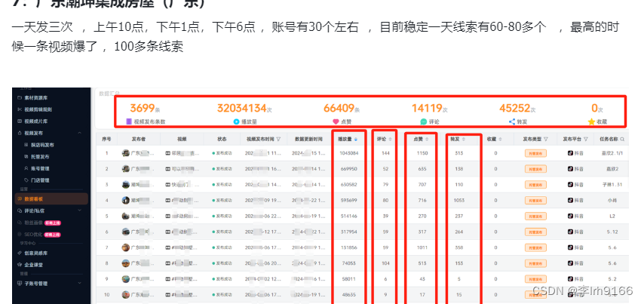Click the 抖音 icon in row 1

point(570,153)
